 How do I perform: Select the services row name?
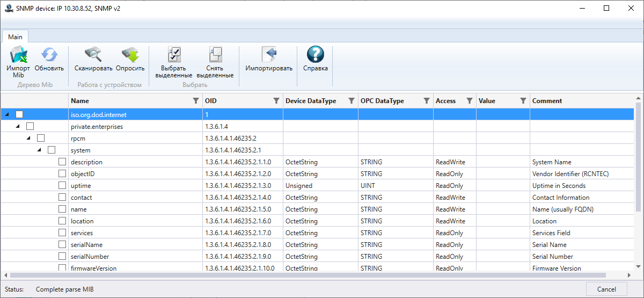82,232
